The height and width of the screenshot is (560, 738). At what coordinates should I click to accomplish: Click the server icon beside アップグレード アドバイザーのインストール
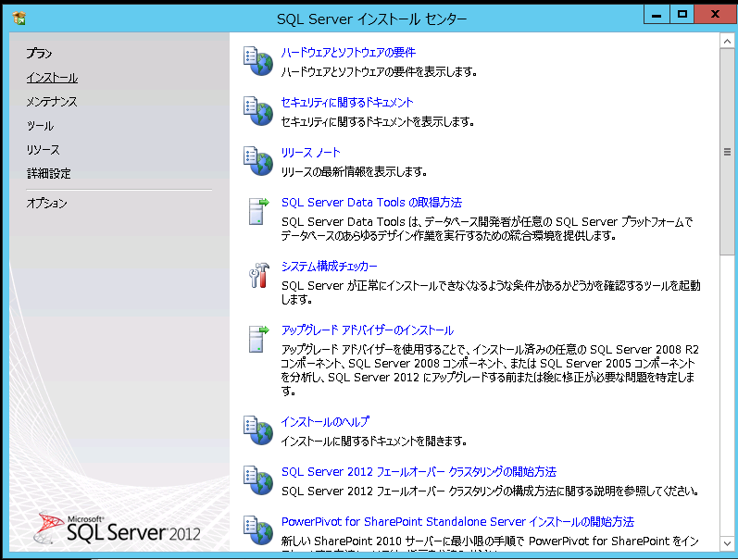coord(258,339)
